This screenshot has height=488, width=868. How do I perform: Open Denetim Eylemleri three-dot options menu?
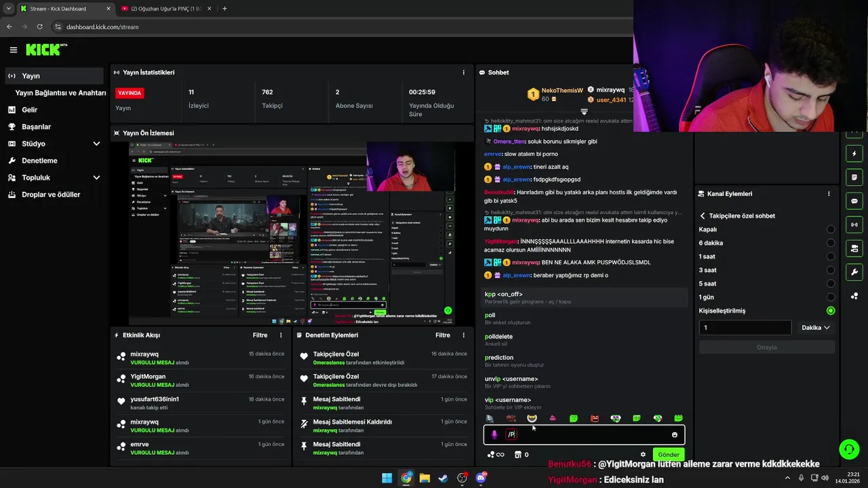pos(464,335)
